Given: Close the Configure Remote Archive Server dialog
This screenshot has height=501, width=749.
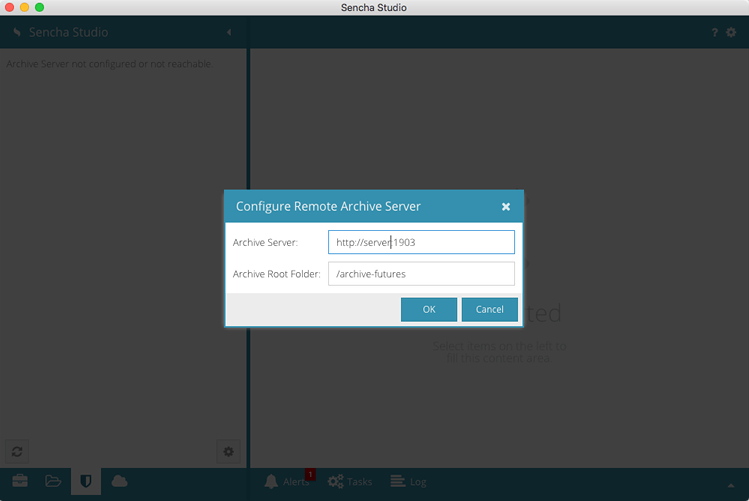Looking at the screenshot, I should tap(506, 206).
